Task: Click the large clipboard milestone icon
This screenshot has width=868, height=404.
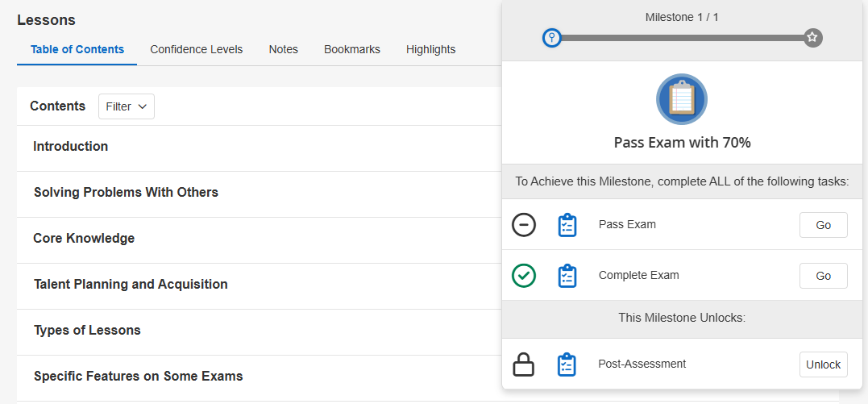Action: click(x=681, y=99)
